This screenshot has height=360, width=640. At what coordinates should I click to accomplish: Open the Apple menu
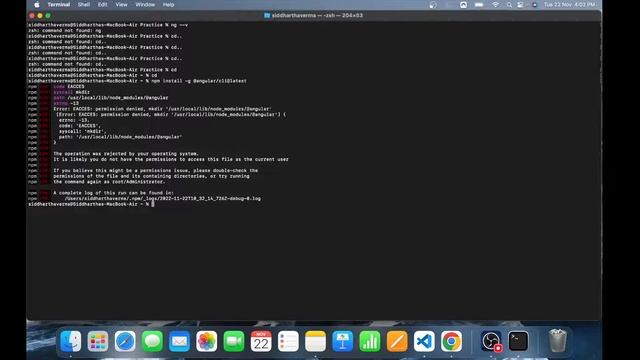(x=37, y=5)
